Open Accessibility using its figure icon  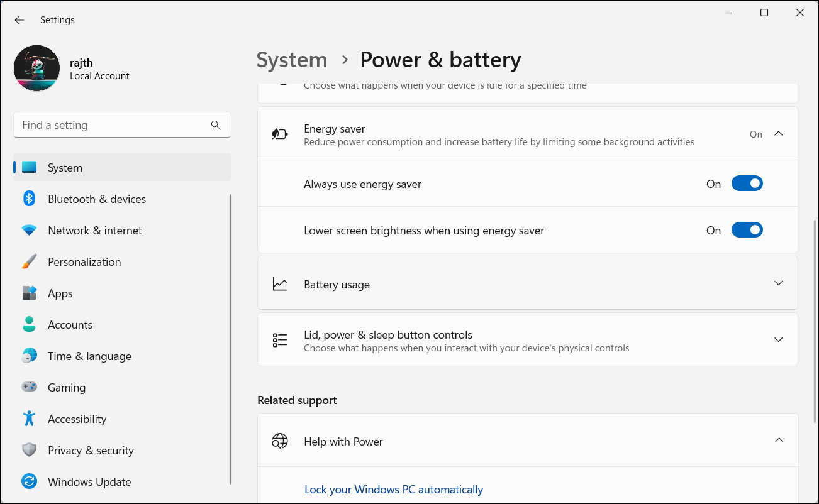click(x=29, y=419)
